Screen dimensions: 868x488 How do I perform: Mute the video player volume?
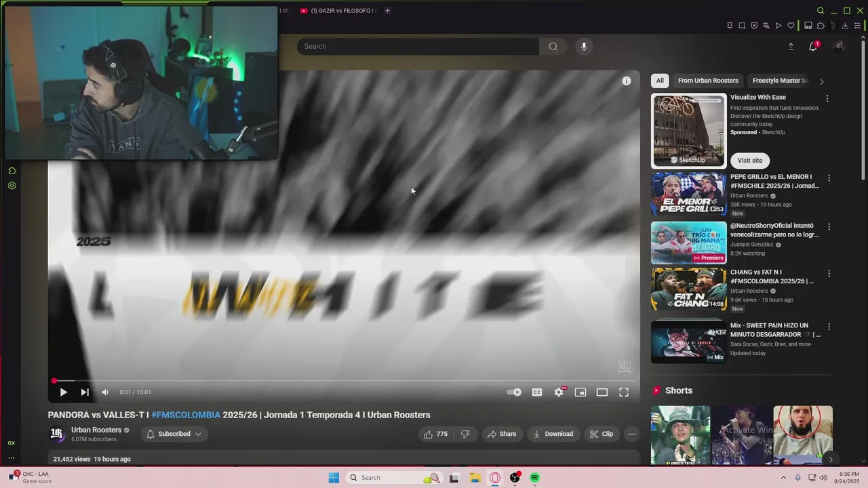click(x=105, y=392)
